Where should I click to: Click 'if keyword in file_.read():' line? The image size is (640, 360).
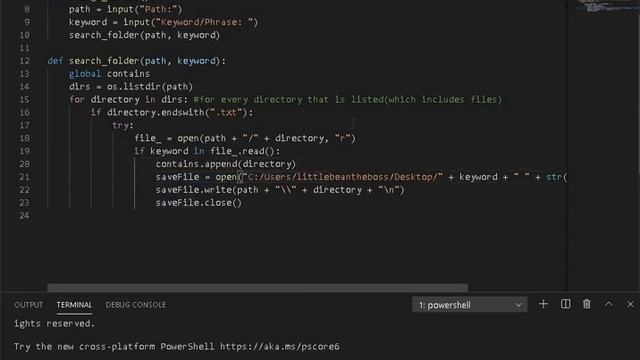207,151
